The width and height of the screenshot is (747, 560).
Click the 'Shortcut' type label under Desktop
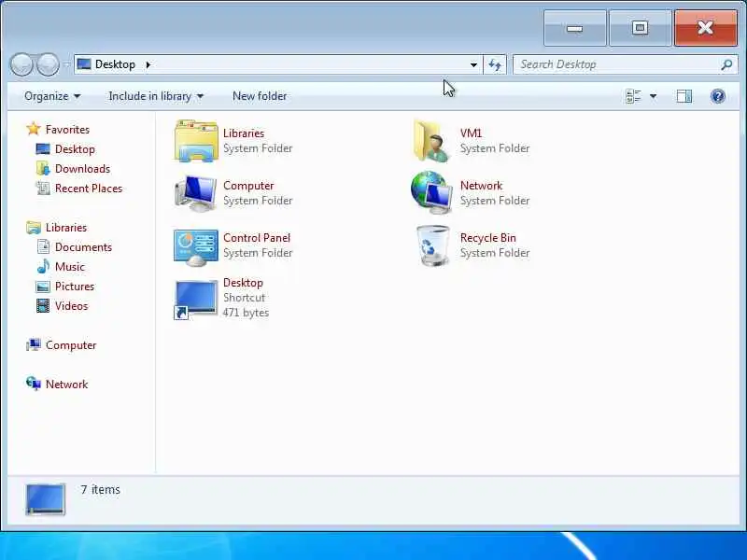tap(244, 297)
